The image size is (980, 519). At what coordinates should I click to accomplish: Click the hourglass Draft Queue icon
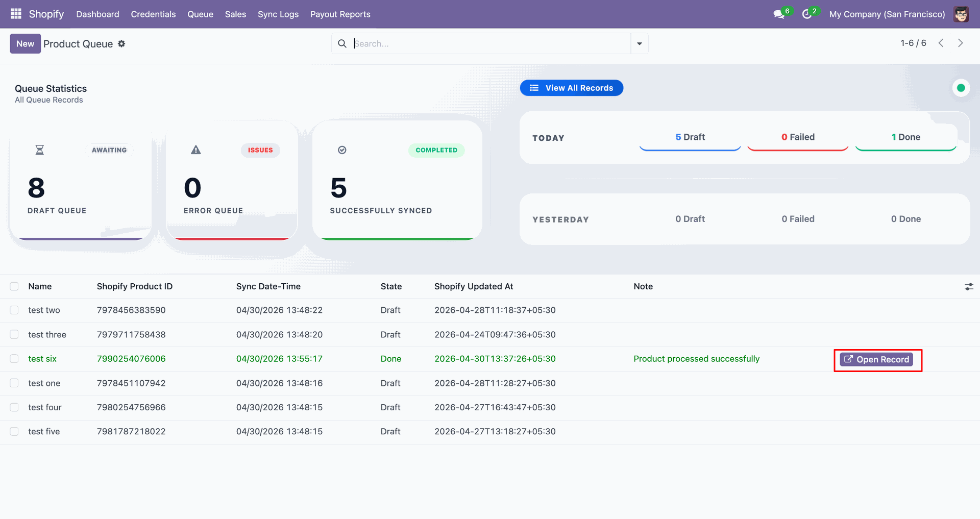pyautogui.click(x=39, y=150)
